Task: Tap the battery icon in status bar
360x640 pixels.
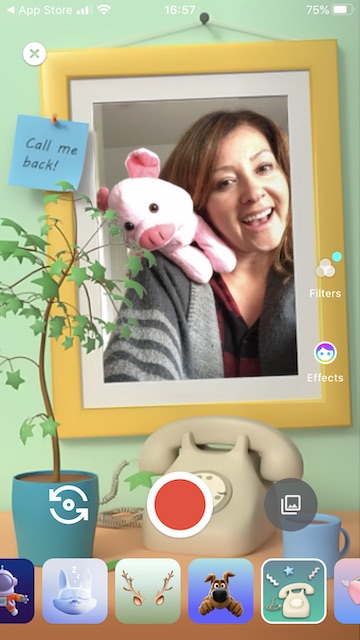Action: click(344, 10)
